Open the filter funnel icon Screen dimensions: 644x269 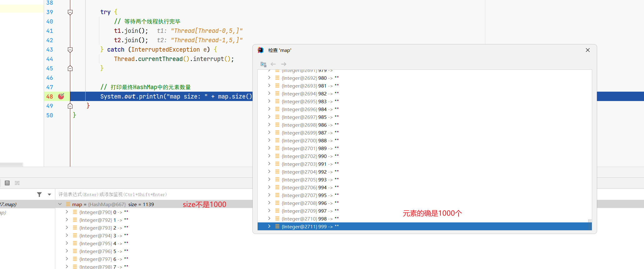pos(39,195)
